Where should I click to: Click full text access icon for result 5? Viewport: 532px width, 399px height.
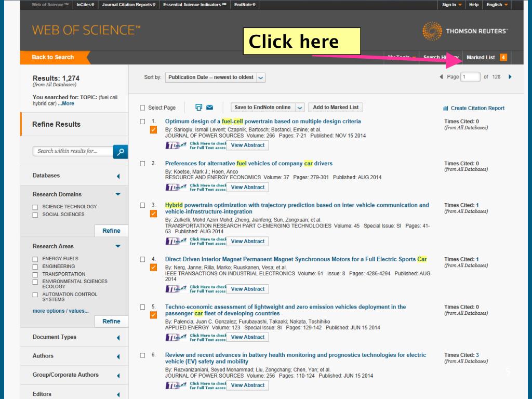[x=195, y=337]
